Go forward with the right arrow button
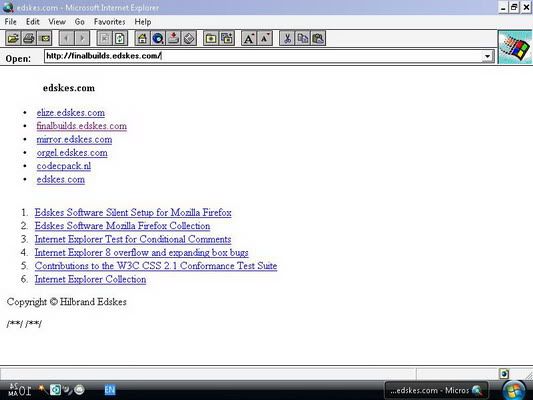This screenshot has width=533, height=400. (82, 38)
